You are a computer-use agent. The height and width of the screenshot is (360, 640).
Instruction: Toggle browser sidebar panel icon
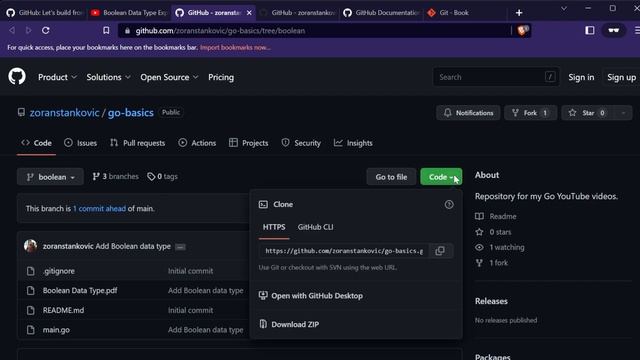(x=589, y=30)
